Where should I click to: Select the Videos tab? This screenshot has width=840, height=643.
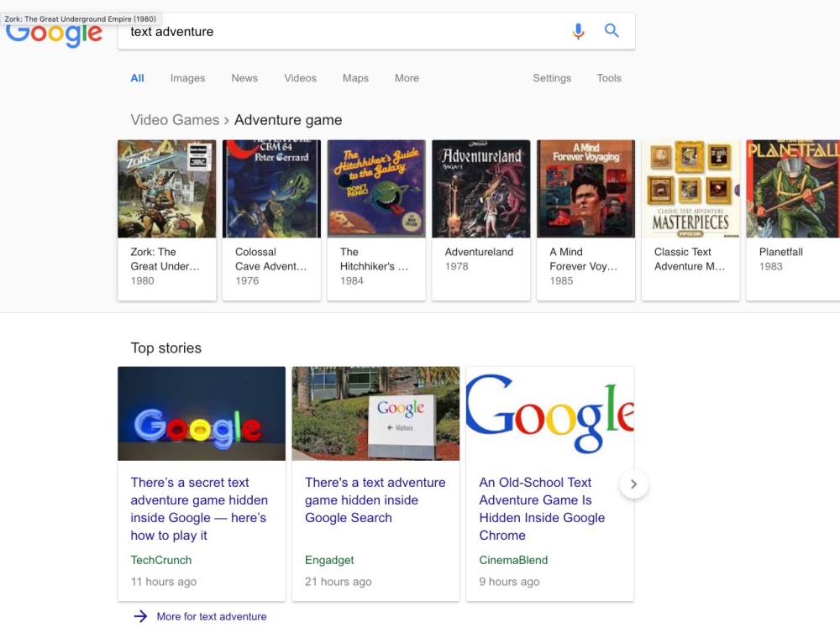pyautogui.click(x=300, y=78)
